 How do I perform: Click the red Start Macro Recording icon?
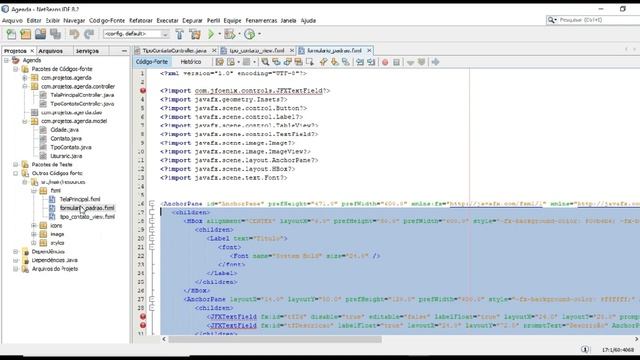[385, 62]
